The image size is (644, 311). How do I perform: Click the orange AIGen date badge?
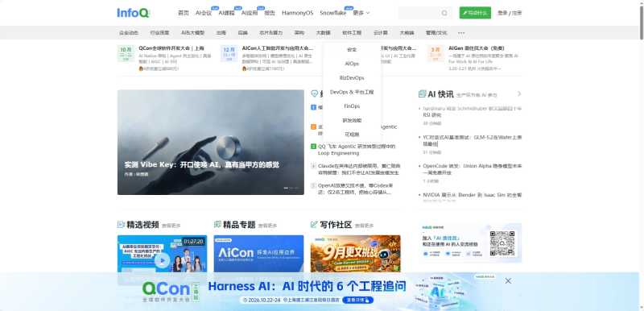click(x=436, y=54)
